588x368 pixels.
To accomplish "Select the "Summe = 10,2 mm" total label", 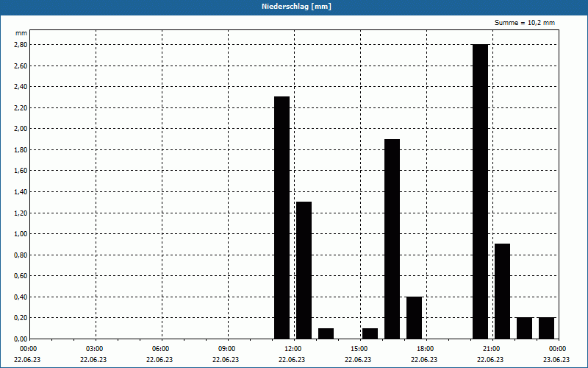I will pos(525,23).
